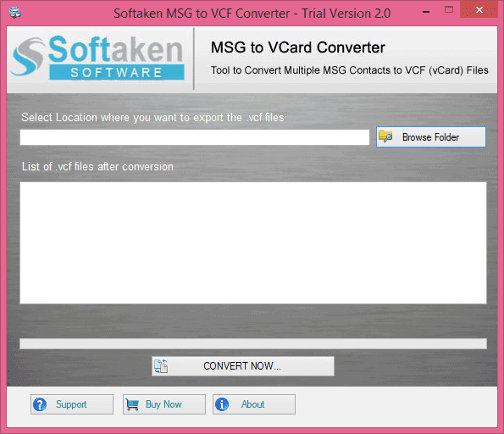504x434 pixels.
Task: Click the Softaken Software logo
Action: pyautogui.click(x=97, y=58)
